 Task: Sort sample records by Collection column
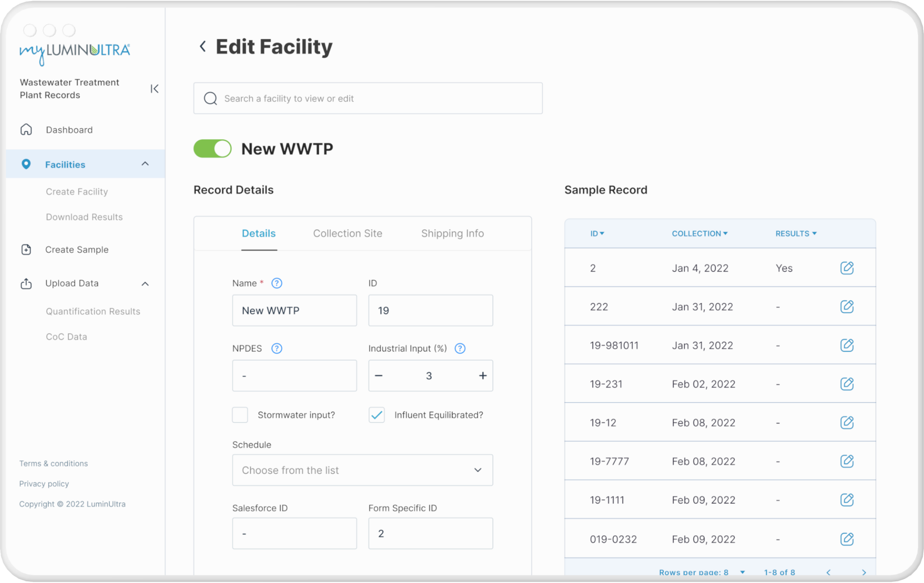699,233
